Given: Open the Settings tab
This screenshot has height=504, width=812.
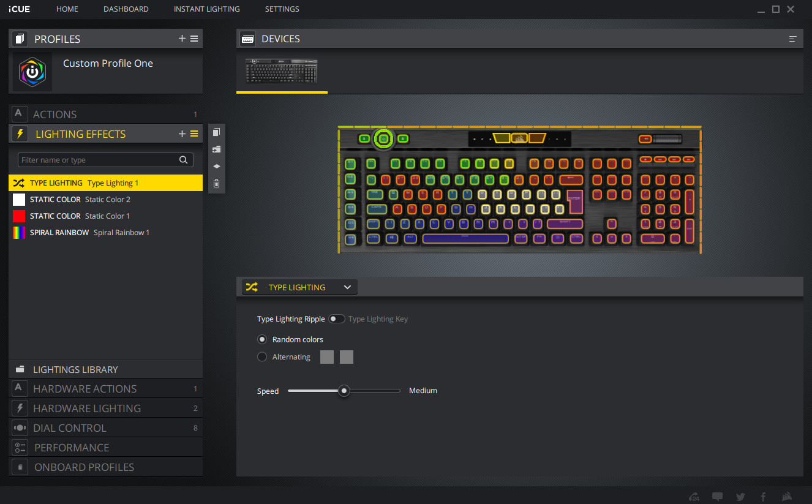Looking at the screenshot, I should 282,9.
